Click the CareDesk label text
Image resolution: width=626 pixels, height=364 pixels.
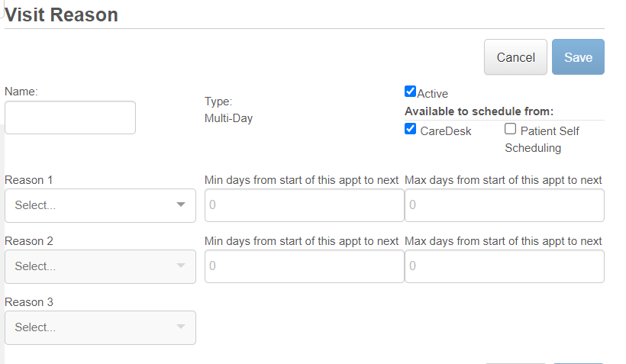[x=446, y=130]
